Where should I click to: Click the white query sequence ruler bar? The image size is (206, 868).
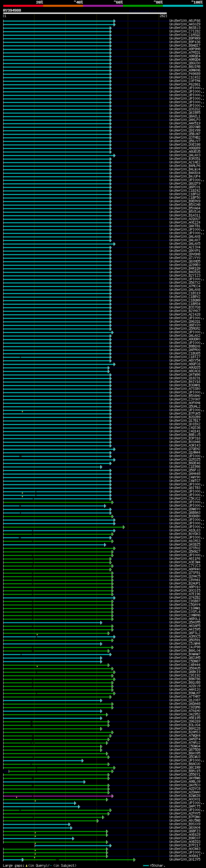(85, 14)
